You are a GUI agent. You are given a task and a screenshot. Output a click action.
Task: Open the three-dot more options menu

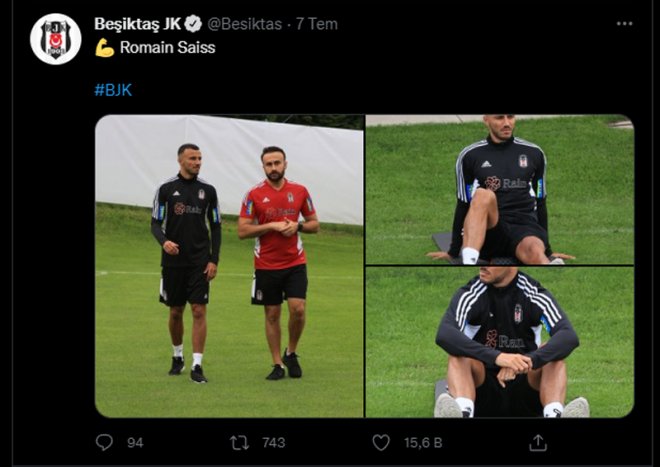624,24
